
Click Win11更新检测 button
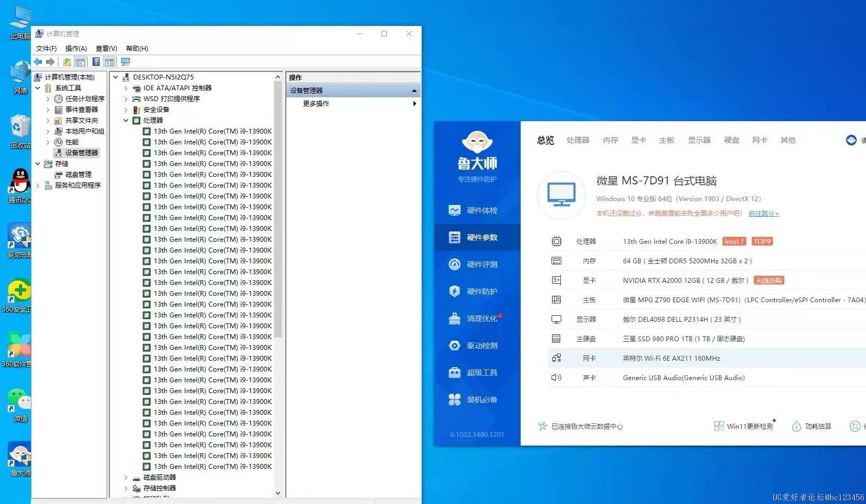click(744, 426)
